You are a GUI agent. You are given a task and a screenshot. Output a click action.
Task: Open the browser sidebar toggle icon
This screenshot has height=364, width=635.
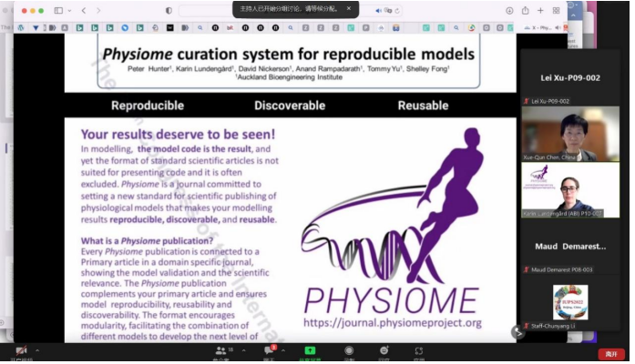coord(58,10)
